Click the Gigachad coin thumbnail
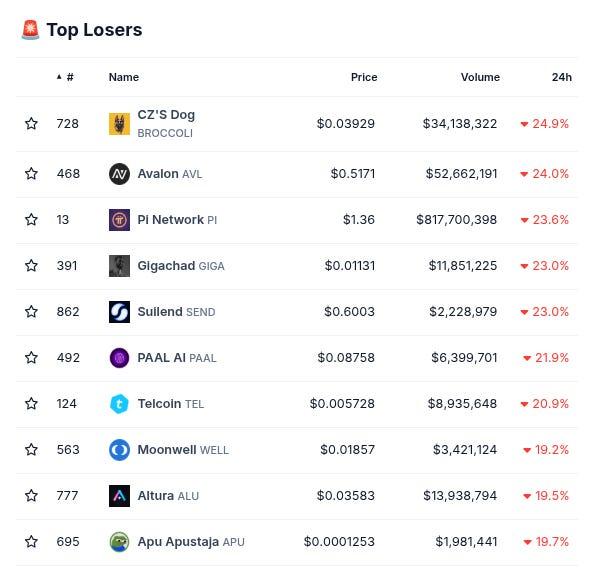The image size is (592, 570). (x=119, y=266)
